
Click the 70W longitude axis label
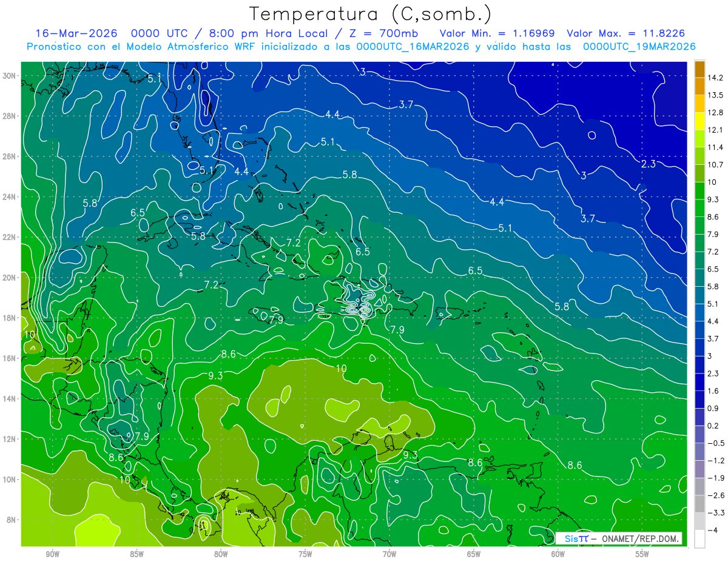click(389, 554)
